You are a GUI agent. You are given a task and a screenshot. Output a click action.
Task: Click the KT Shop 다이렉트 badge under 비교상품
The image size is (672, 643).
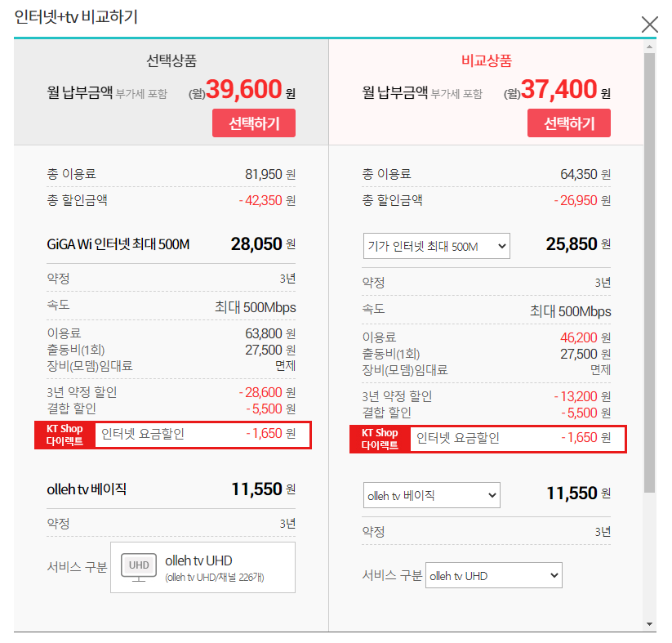pos(379,439)
